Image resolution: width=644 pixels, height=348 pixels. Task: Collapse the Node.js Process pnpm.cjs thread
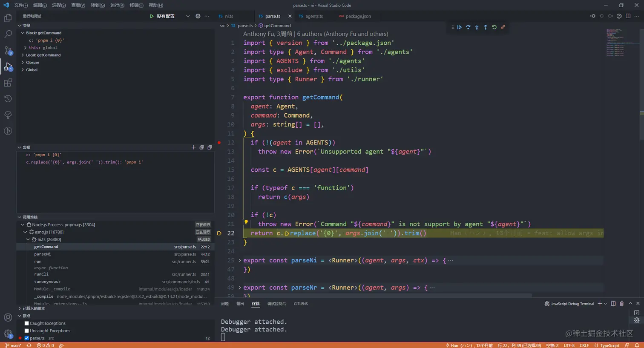(x=23, y=224)
